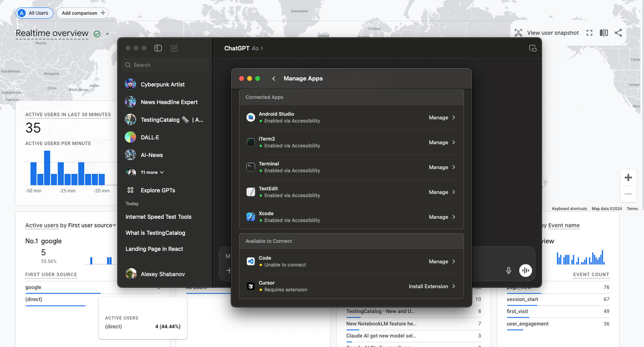Open the First user source dropdown
Viewport: 644px width, 347px height.
(x=114, y=226)
